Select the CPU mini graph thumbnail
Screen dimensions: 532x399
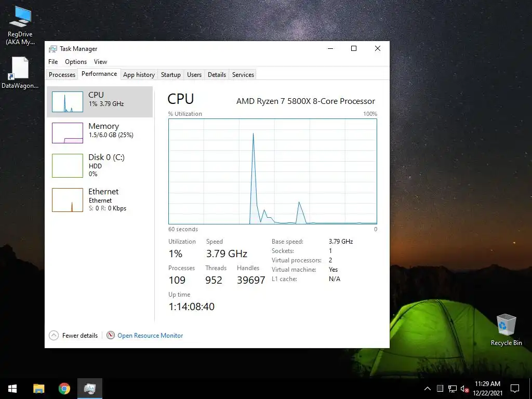tap(68, 102)
